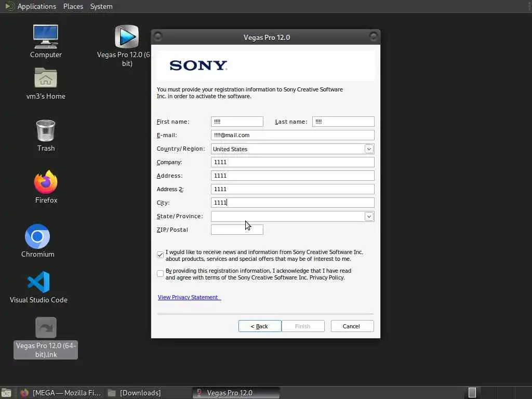Click the Applications menu logo icon

click(x=9, y=6)
